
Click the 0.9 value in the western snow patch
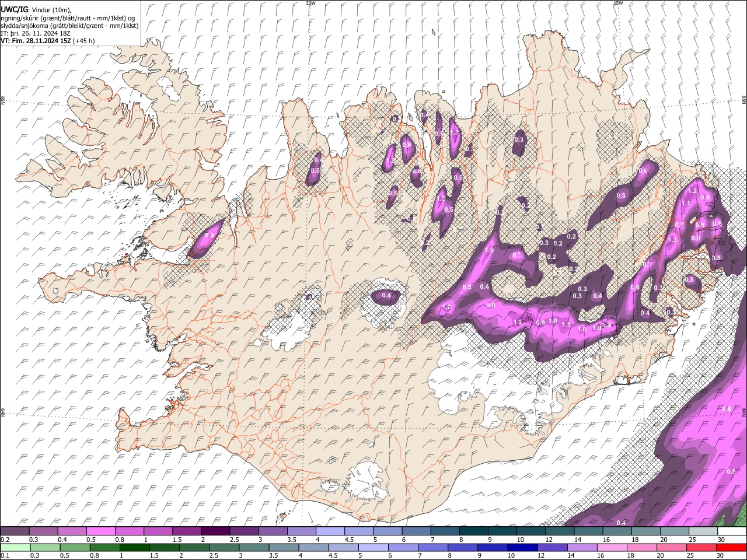[x=210, y=235]
